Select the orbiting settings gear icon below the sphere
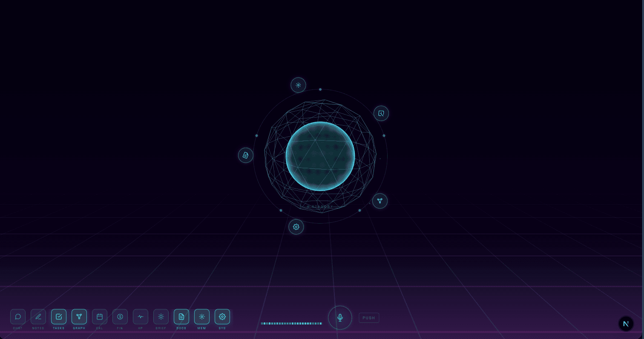 pos(296,227)
